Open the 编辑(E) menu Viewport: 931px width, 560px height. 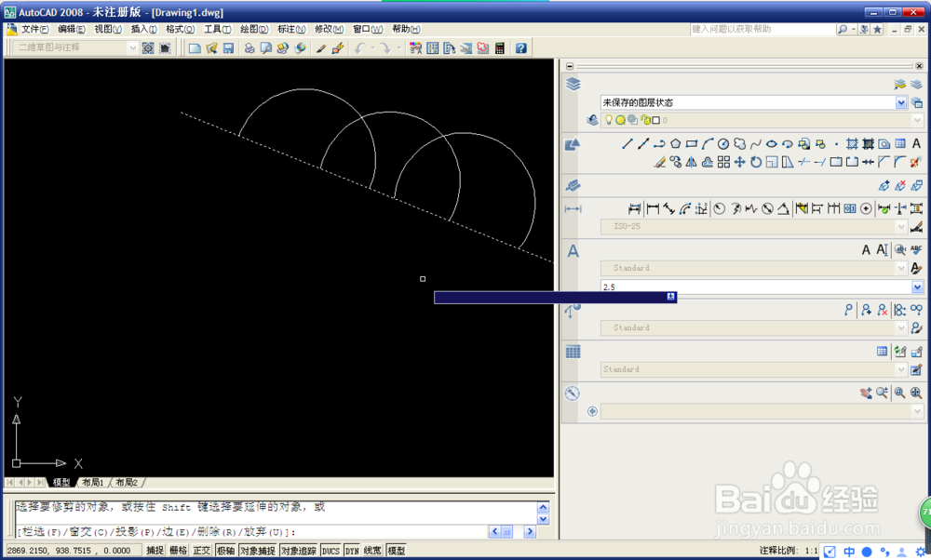(72, 29)
